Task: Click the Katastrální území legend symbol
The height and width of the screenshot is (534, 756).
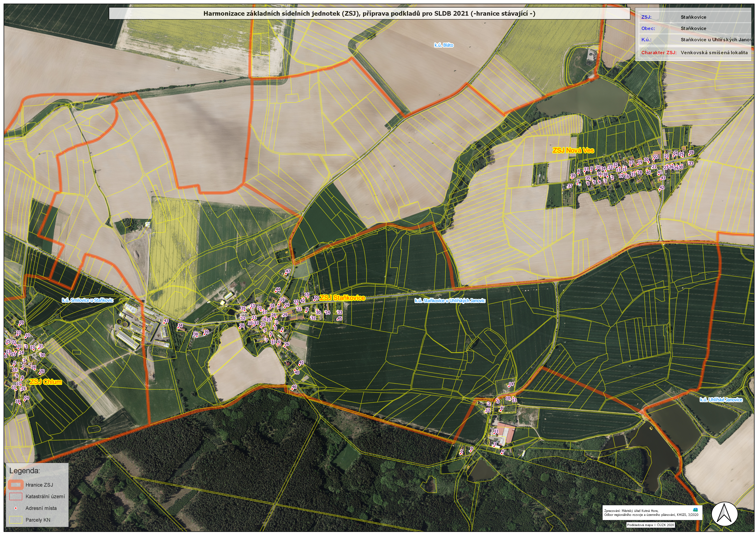Action: pos(16,496)
